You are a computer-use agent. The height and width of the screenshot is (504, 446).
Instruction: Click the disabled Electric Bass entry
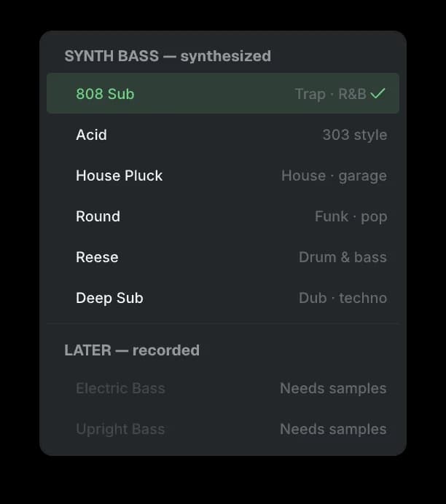223,388
